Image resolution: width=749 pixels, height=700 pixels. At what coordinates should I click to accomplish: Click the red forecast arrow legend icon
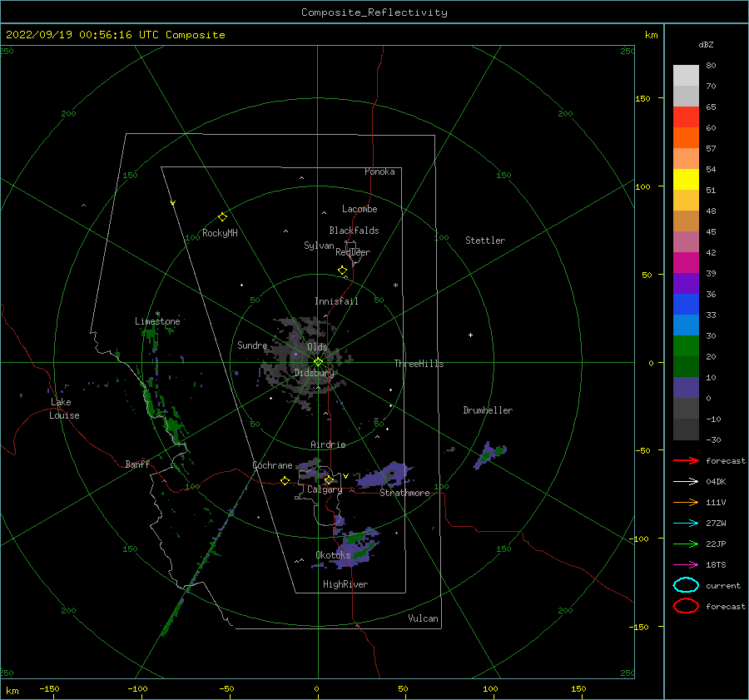point(686,460)
